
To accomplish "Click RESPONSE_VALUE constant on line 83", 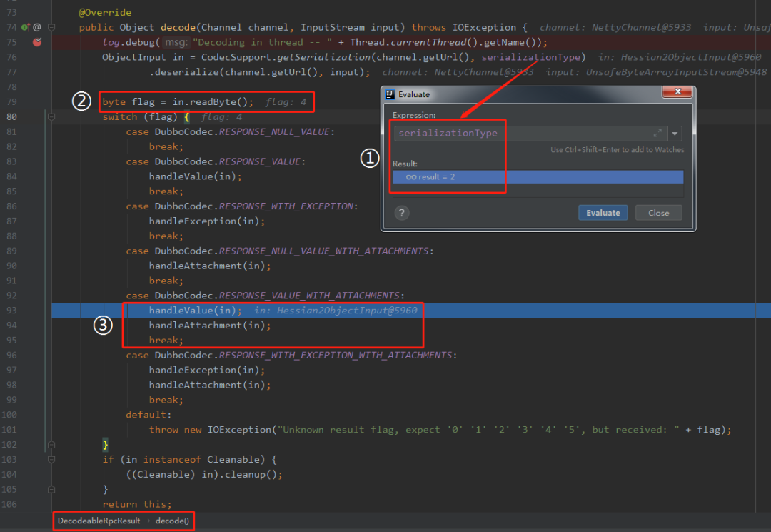I will (260, 162).
